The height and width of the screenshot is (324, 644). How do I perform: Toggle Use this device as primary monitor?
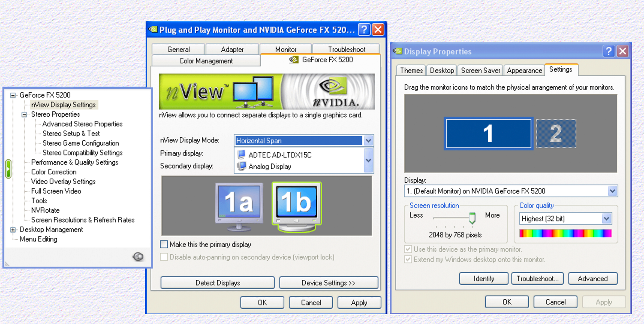(408, 249)
